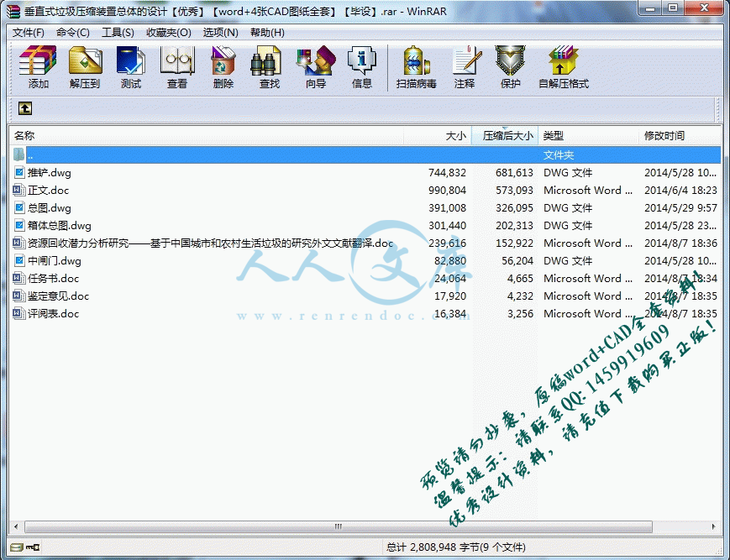Screen dimensions: 730x560
Task: Click size value 744,832 of 推铲.dwg
Action: tap(447, 173)
